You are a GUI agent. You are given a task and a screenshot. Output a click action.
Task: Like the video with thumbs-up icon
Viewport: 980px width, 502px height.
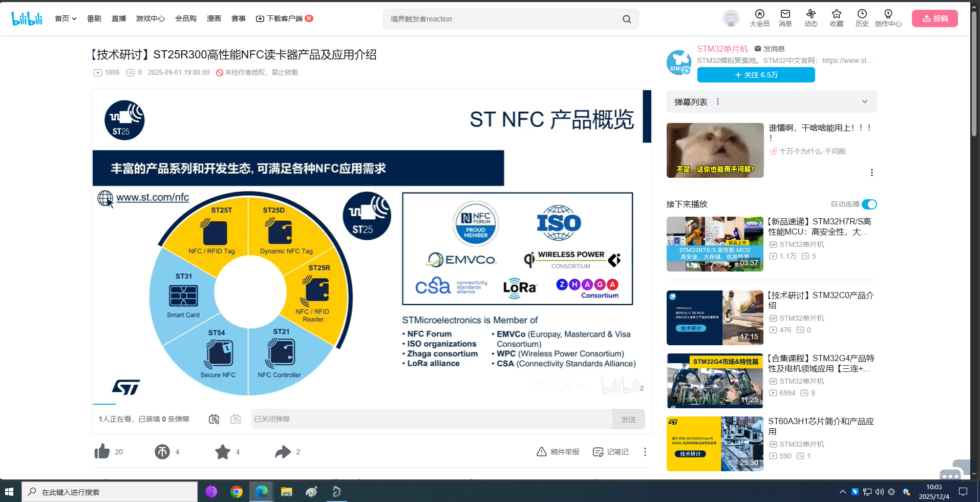click(102, 451)
